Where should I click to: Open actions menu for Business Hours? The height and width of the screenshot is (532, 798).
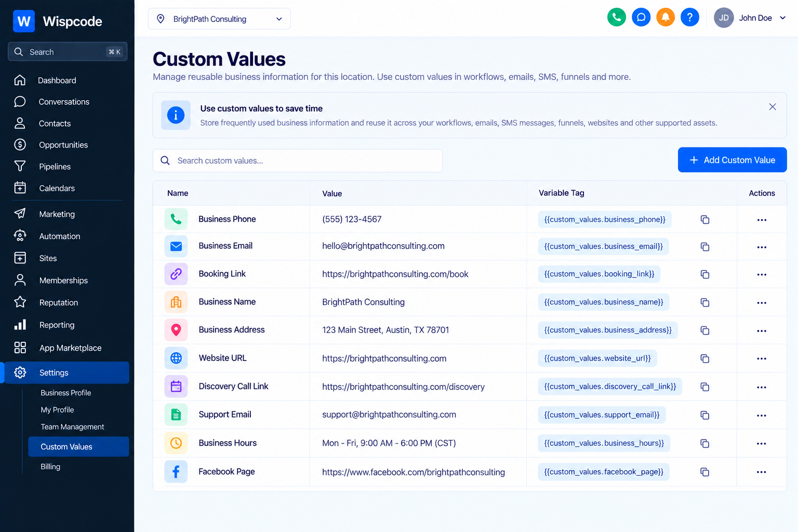(x=762, y=444)
